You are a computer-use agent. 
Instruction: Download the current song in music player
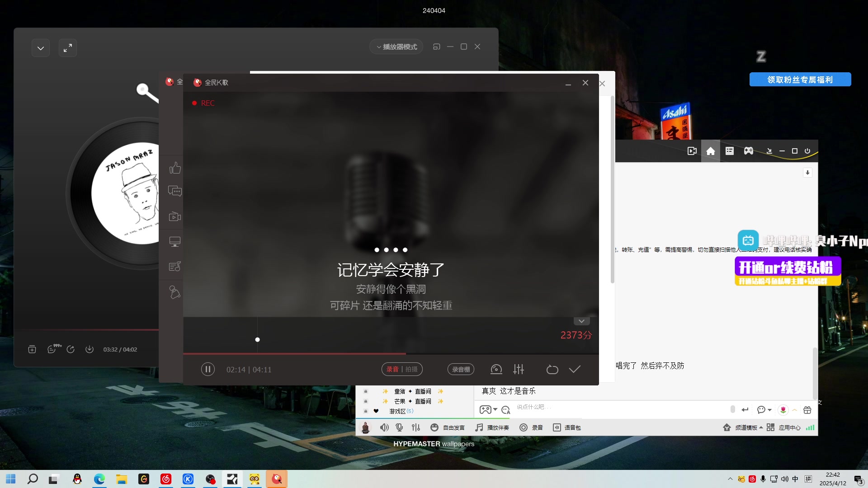point(90,349)
